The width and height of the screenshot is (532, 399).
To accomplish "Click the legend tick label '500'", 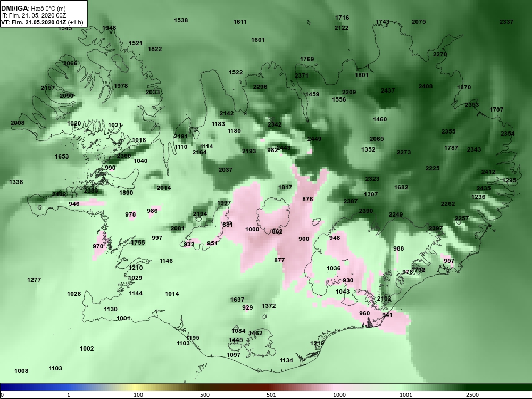I will click(x=205, y=395).
